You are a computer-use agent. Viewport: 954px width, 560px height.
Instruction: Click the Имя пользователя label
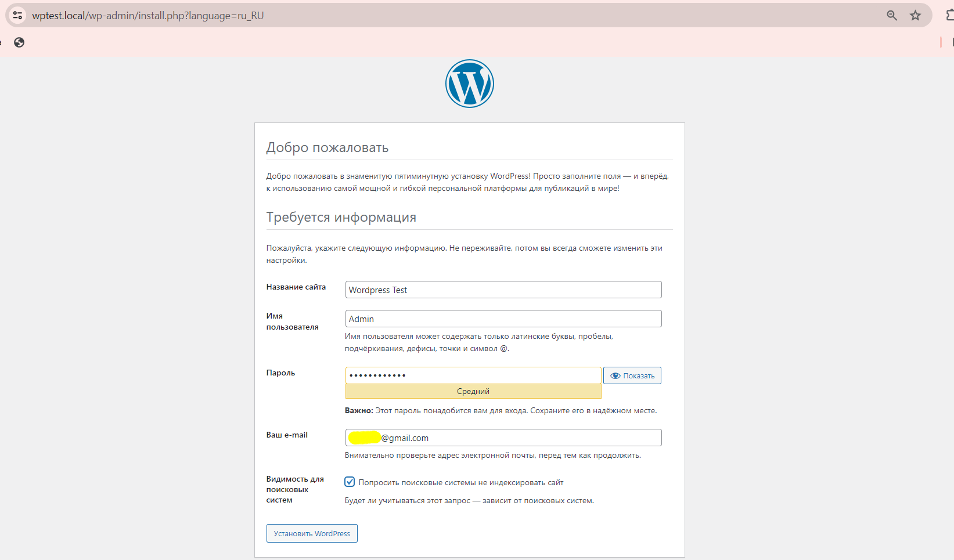pyautogui.click(x=293, y=321)
